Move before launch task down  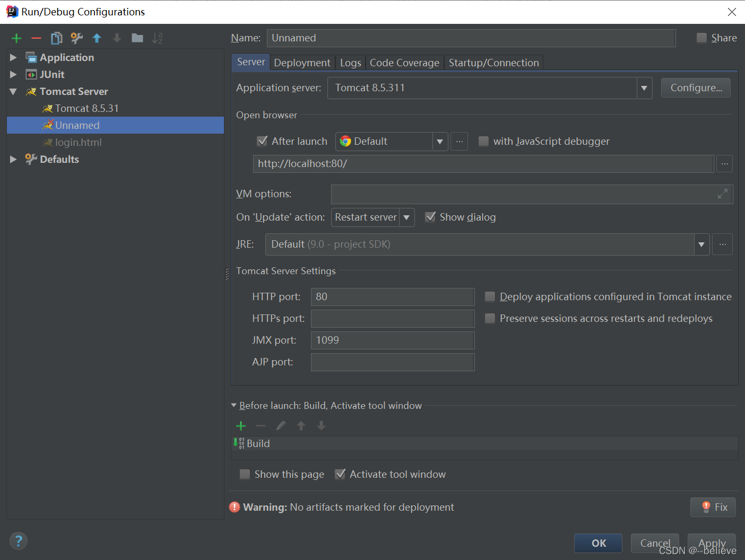321,426
